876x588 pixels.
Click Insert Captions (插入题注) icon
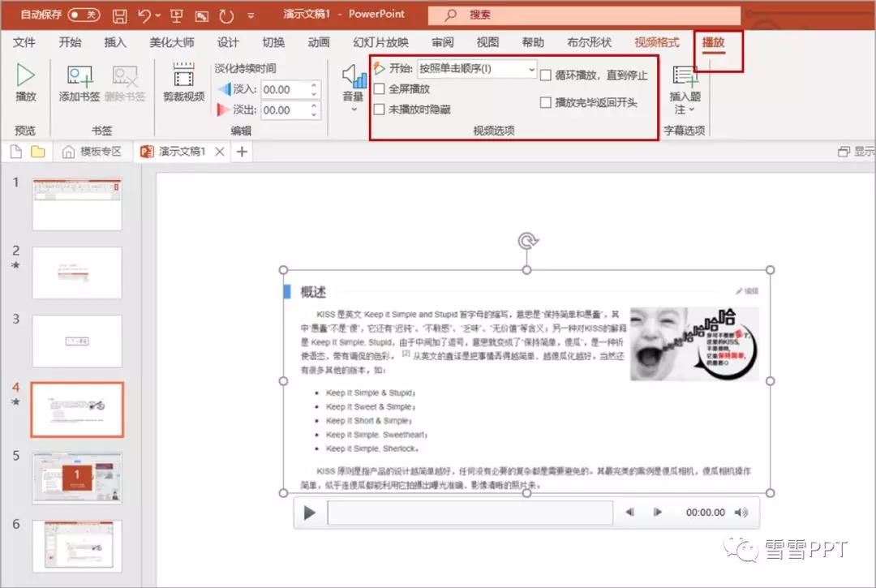click(x=685, y=78)
